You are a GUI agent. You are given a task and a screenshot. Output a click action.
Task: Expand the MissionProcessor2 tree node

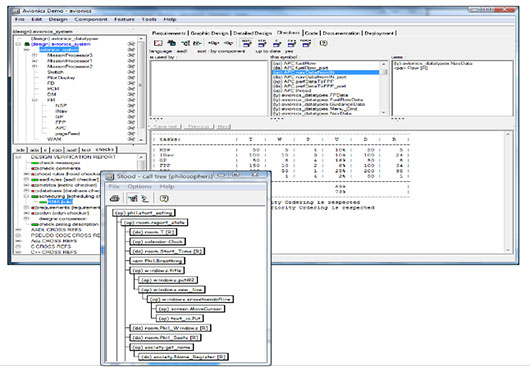[34, 66]
